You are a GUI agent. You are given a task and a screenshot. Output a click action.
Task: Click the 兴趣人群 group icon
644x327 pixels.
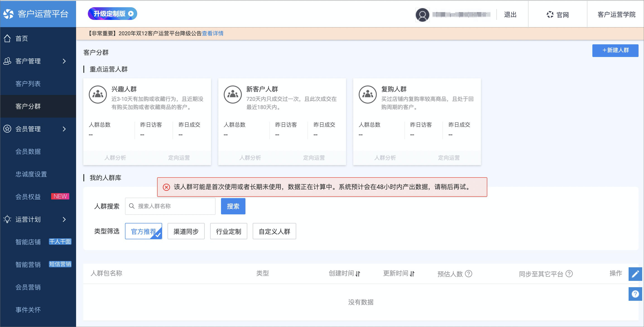pyautogui.click(x=98, y=94)
